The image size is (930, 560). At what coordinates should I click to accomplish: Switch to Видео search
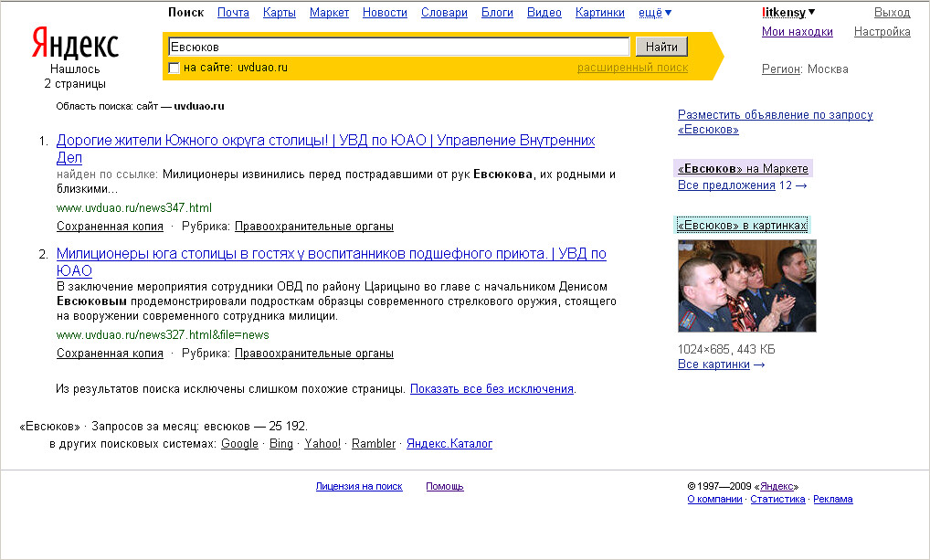point(544,13)
